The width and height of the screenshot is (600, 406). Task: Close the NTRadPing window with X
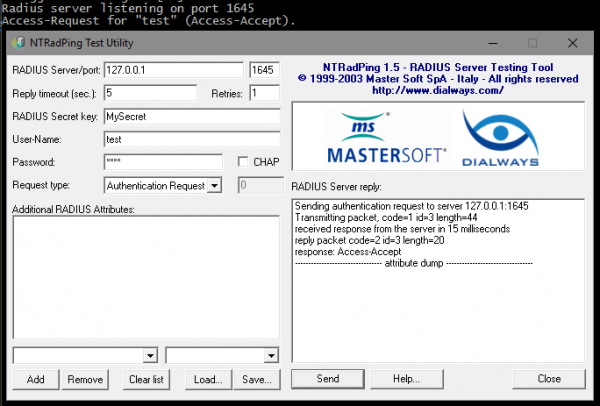pyautogui.click(x=572, y=43)
